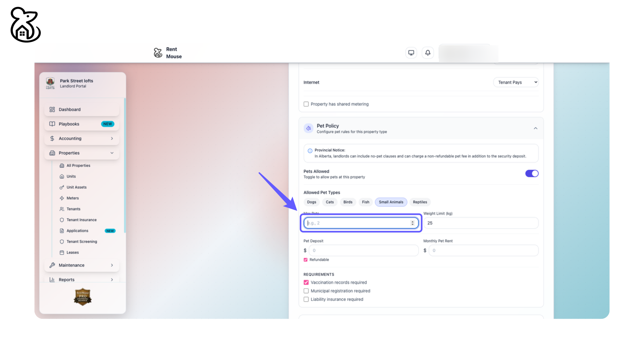Click the notification bell icon
Image resolution: width=644 pixels, height=362 pixels.
coord(428,53)
